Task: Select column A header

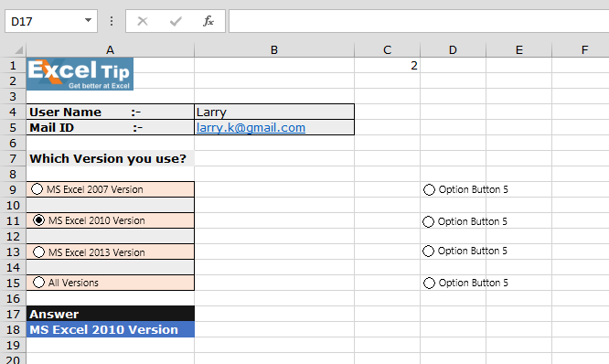Action: pyautogui.click(x=111, y=49)
